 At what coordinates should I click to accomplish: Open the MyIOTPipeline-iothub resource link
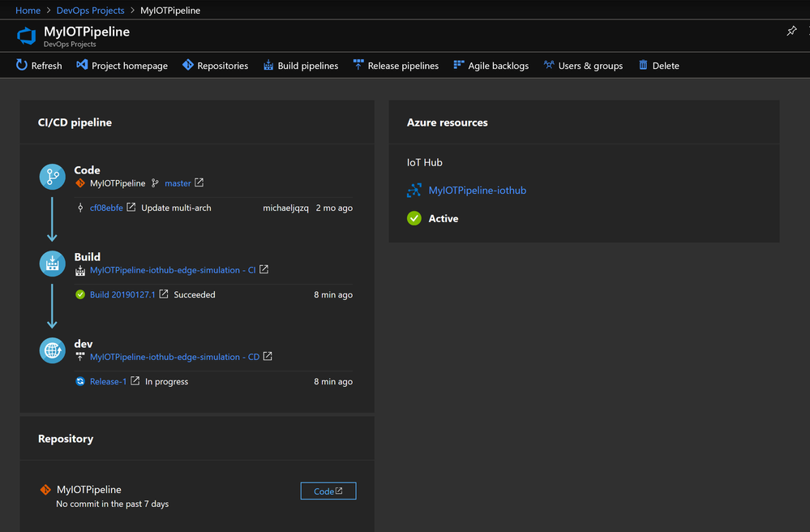(478, 190)
